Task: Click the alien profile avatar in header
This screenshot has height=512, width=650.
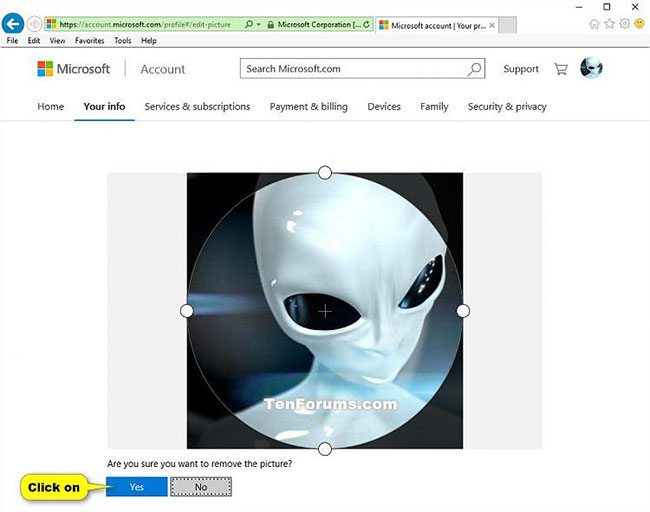Action: coord(591,68)
